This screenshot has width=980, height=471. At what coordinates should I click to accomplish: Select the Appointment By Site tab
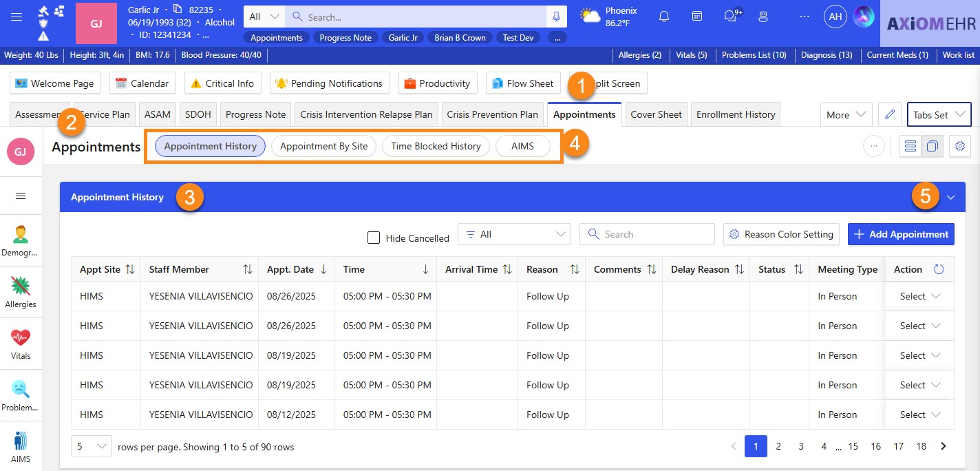tap(323, 146)
